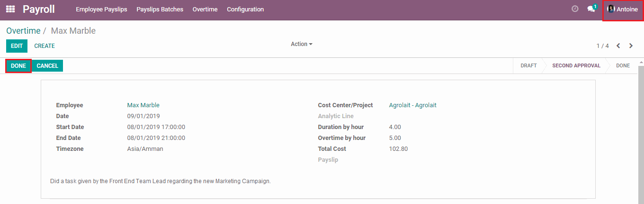Mark overtime as Done
The height and width of the screenshot is (204, 644).
click(18, 66)
